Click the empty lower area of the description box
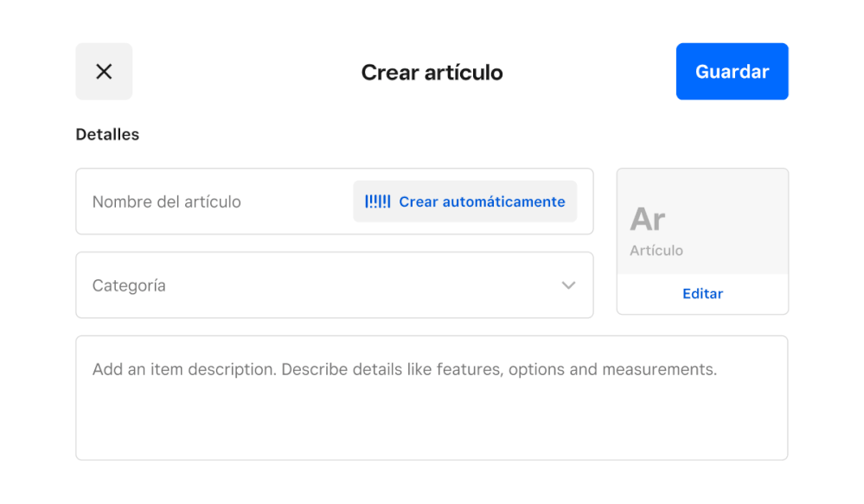864x504 pixels. point(431,428)
